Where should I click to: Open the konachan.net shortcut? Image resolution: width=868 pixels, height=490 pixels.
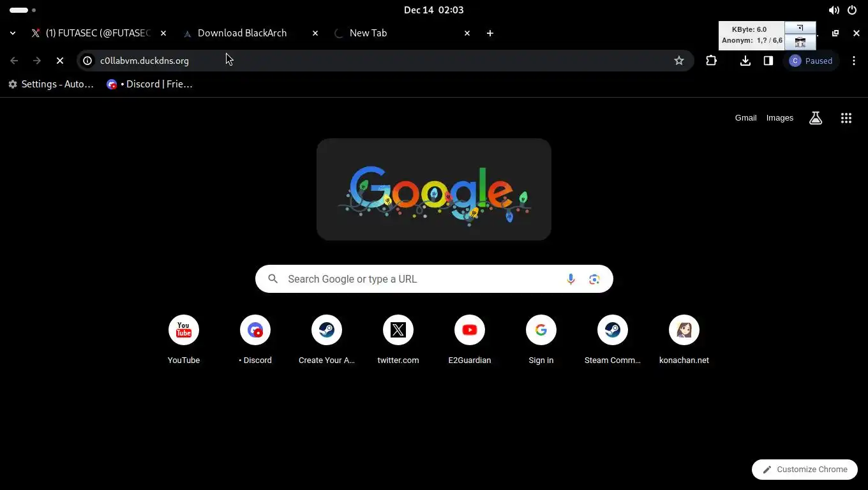[684, 340]
